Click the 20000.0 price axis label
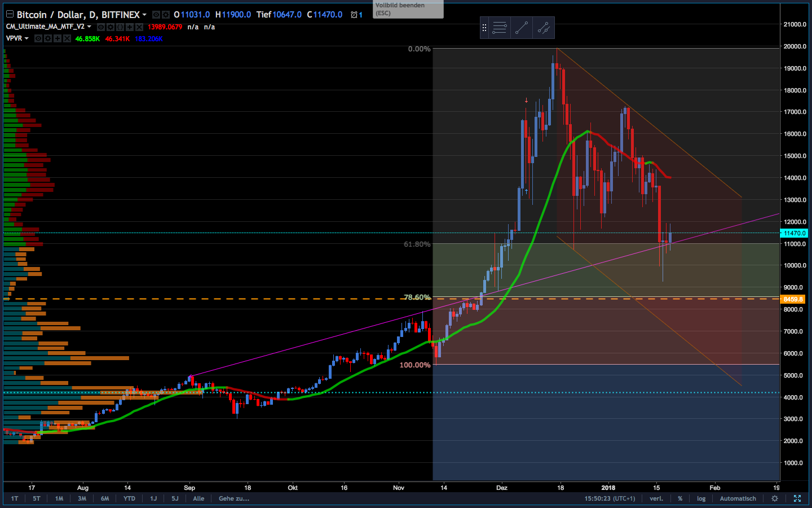Image resolution: width=812 pixels, height=508 pixels. coord(795,46)
